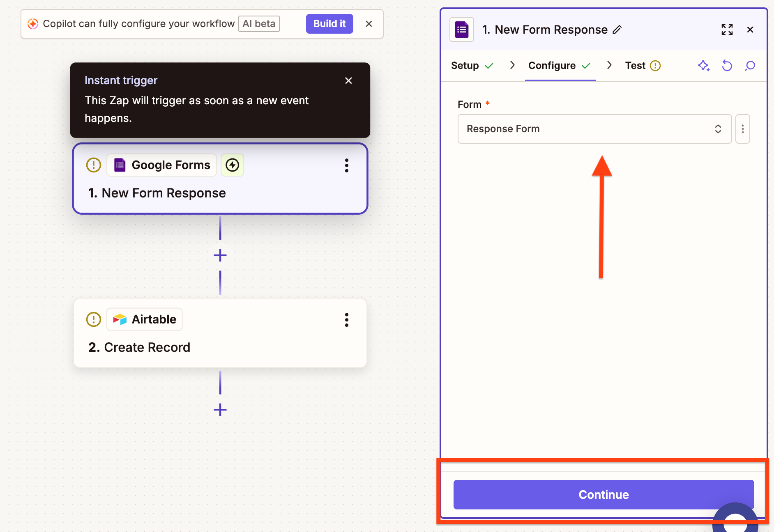Screen dimensions: 774x532
Task: Switch to the Test tab
Action: point(635,66)
